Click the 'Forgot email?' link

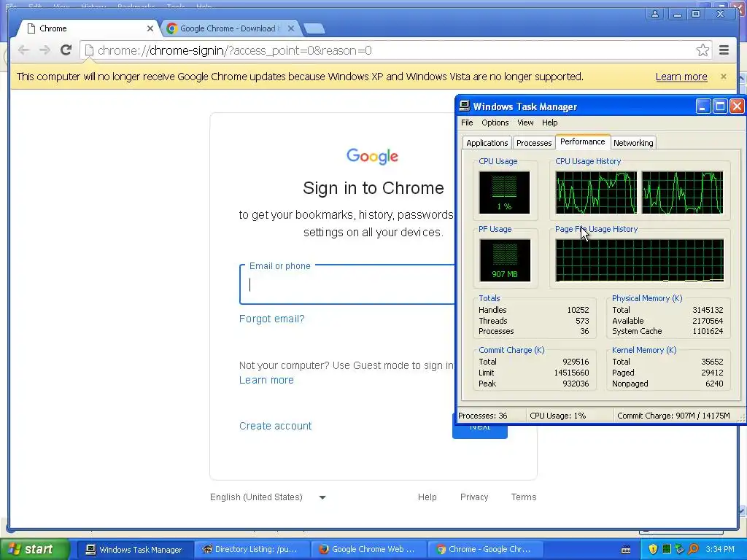click(x=271, y=319)
